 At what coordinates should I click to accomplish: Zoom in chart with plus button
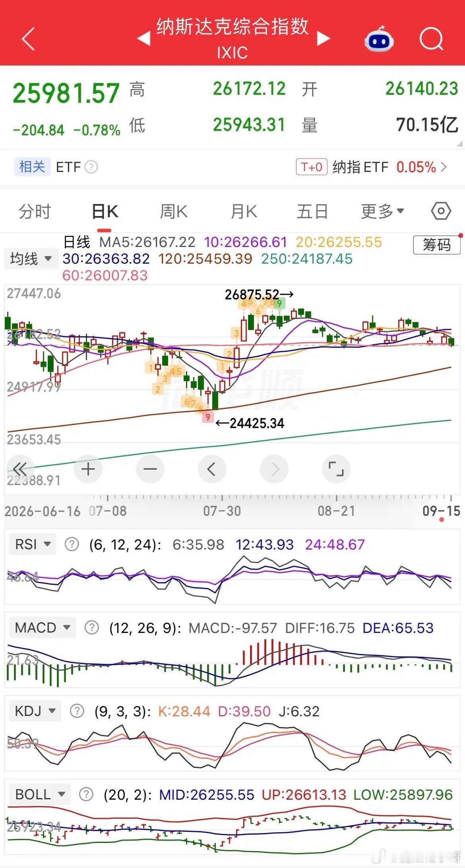[88, 469]
